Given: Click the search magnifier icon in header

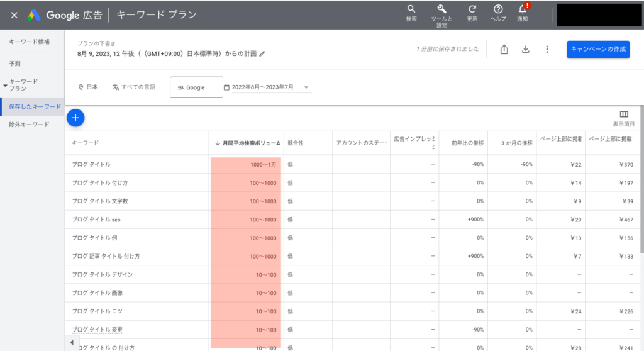Looking at the screenshot, I should click(x=411, y=9).
